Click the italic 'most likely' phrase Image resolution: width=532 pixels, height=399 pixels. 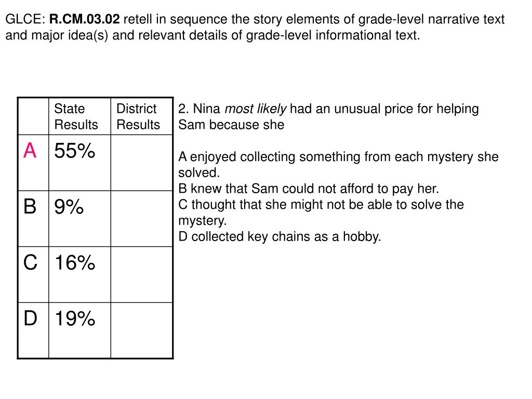click(256, 109)
